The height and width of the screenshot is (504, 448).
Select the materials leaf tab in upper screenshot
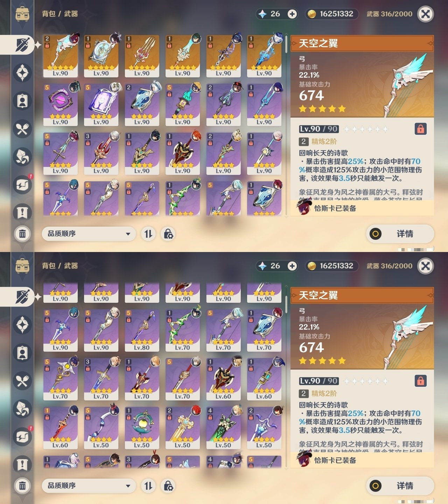[x=22, y=157]
